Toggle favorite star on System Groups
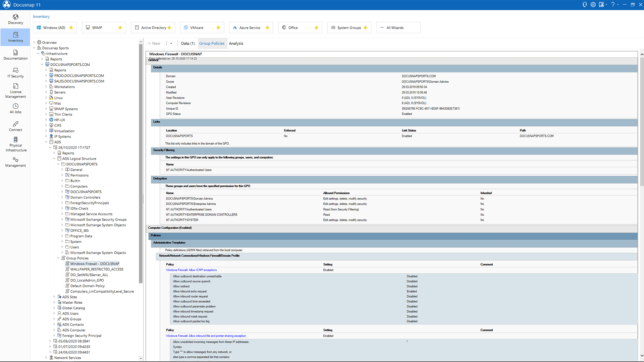The width and height of the screenshot is (644, 362). pos(366,28)
